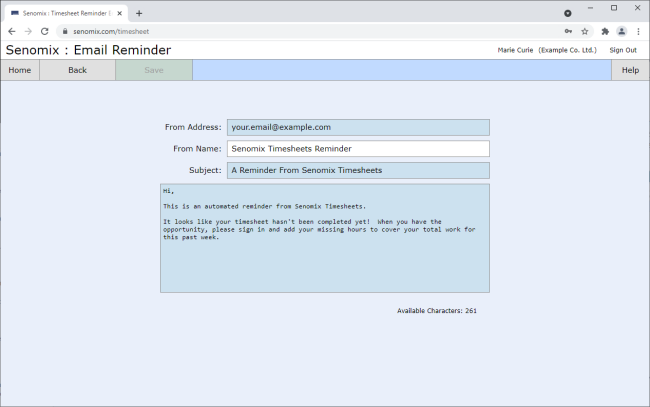Bookmark this page with star icon
Image resolution: width=650 pixels, height=407 pixels.
(x=585, y=31)
